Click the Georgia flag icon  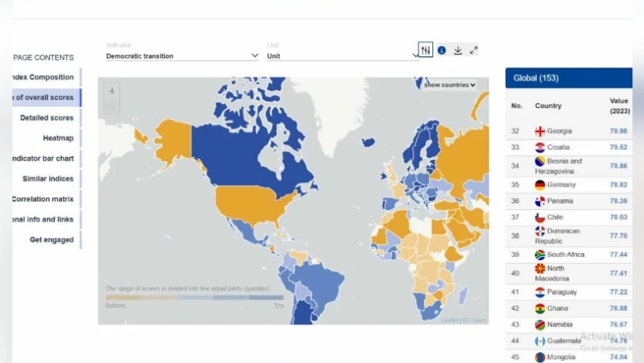coord(539,131)
